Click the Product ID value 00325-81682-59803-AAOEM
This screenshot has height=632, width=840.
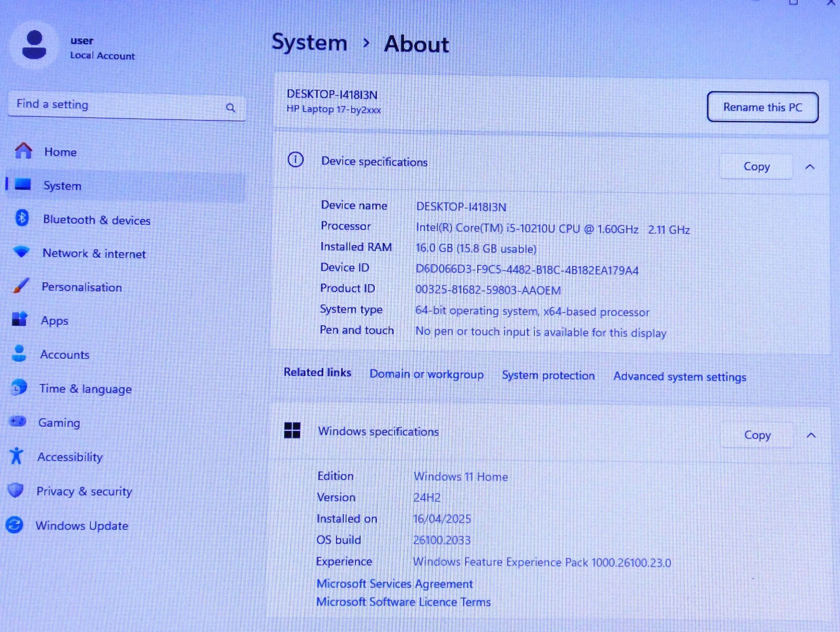[x=488, y=290]
